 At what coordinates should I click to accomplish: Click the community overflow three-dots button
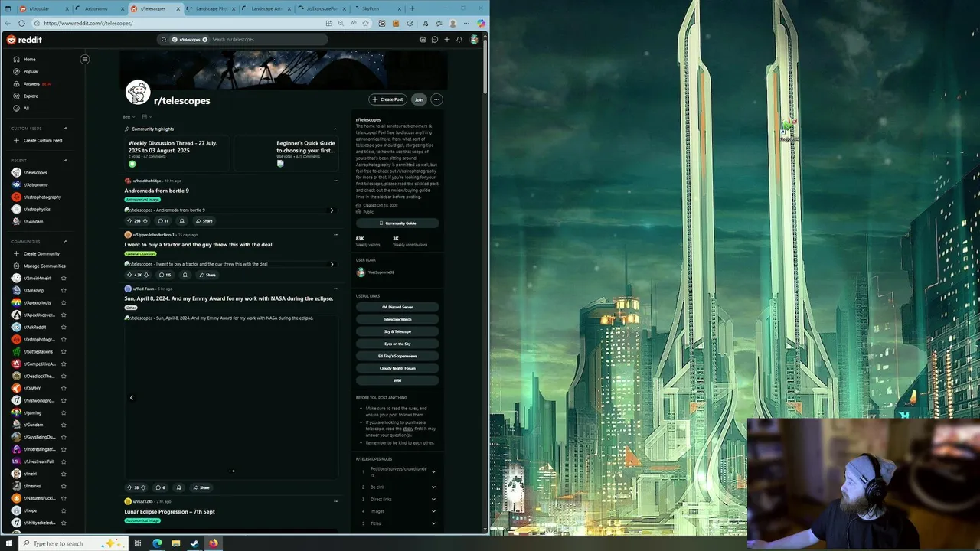(x=436, y=99)
